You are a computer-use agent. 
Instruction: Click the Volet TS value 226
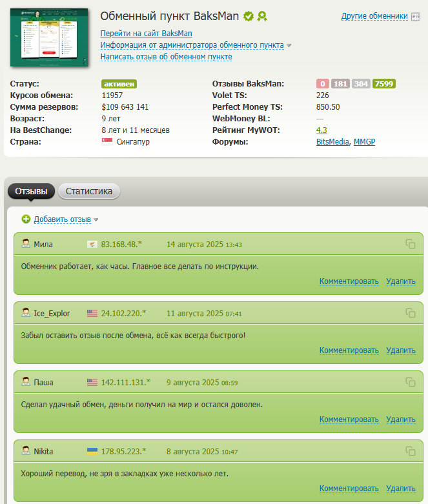(x=323, y=96)
